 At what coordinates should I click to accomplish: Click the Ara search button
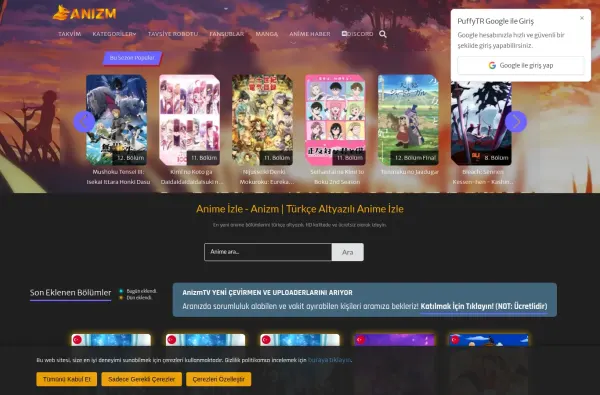tap(347, 252)
